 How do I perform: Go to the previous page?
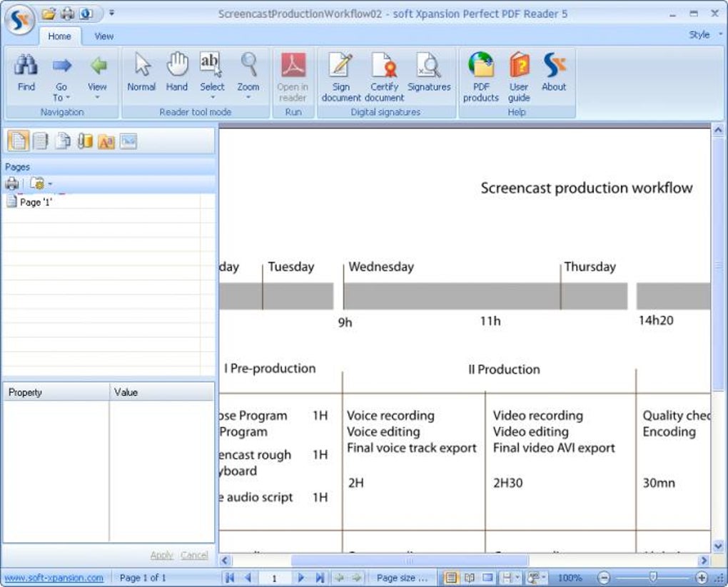(248, 578)
